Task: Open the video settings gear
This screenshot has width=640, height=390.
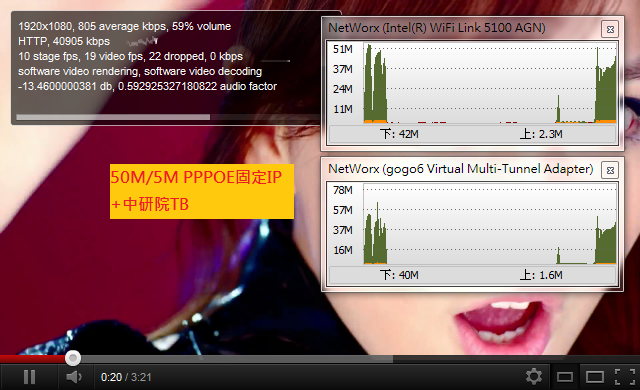Action: (x=534, y=377)
